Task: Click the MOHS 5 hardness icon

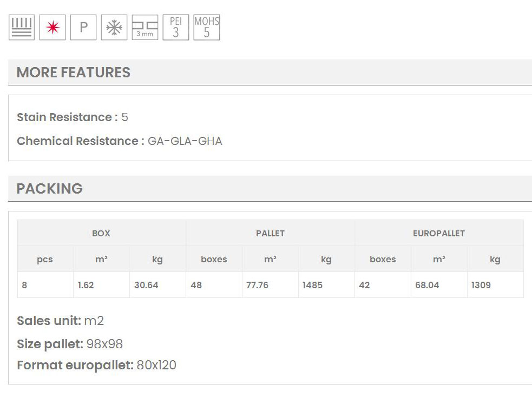Action: point(207,28)
